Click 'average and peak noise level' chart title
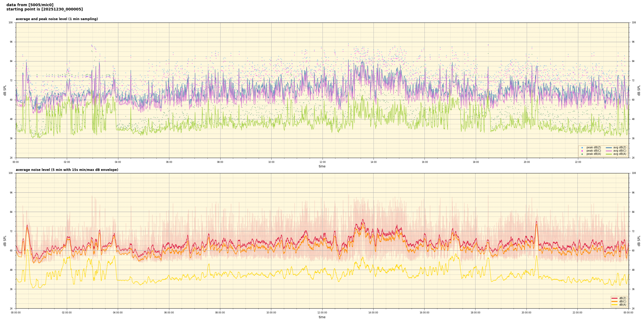 coord(57,19)
